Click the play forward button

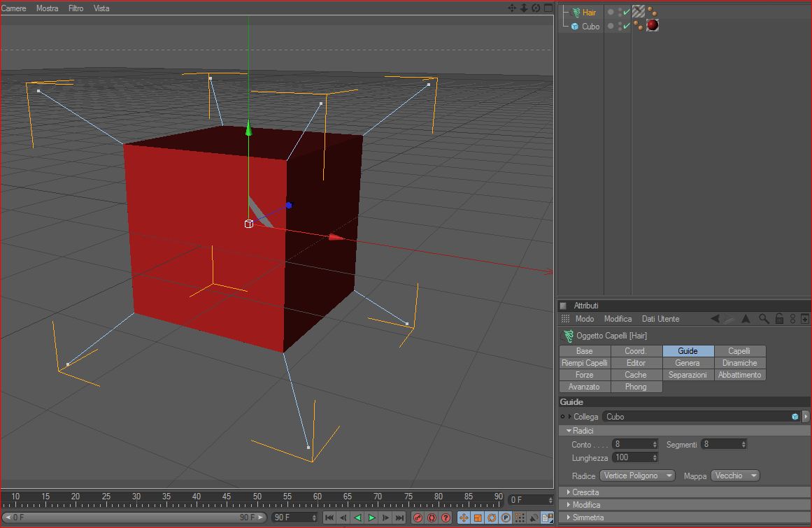372,517
